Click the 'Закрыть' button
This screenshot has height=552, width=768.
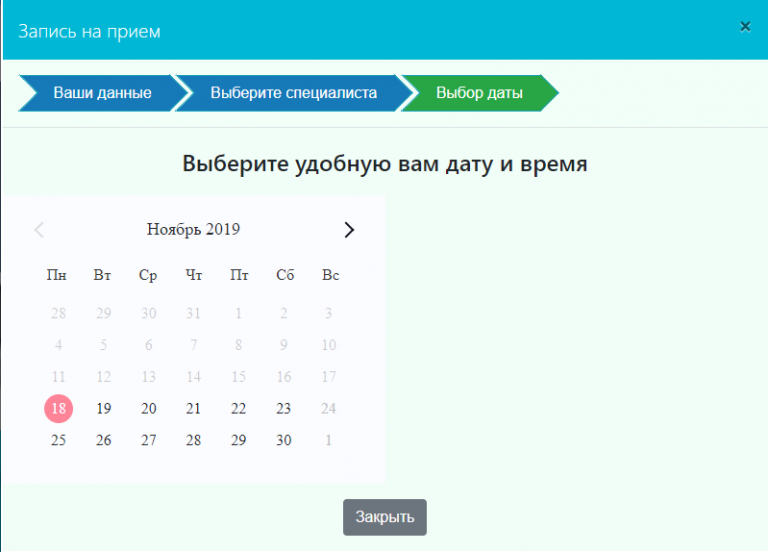(x=384, y=517)
